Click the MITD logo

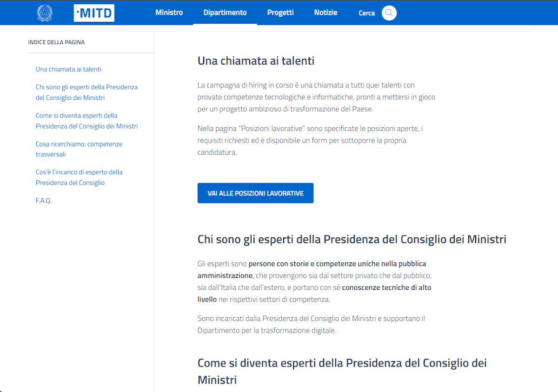[94, 13]
